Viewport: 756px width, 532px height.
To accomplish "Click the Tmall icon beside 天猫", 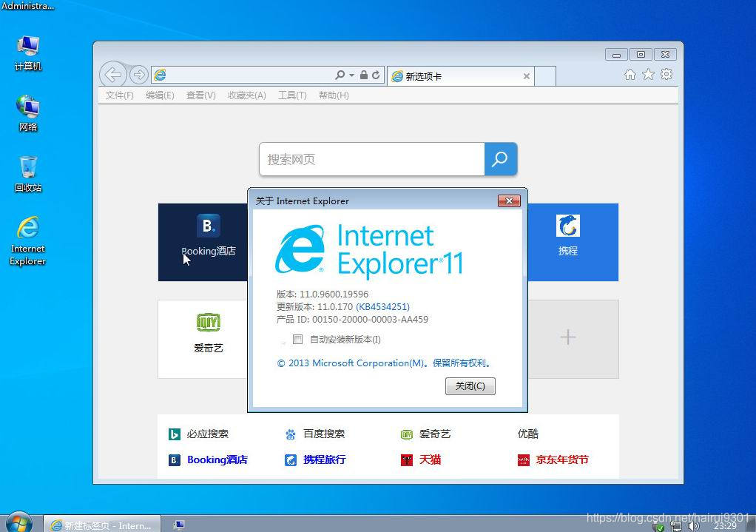I will [406, 460].
